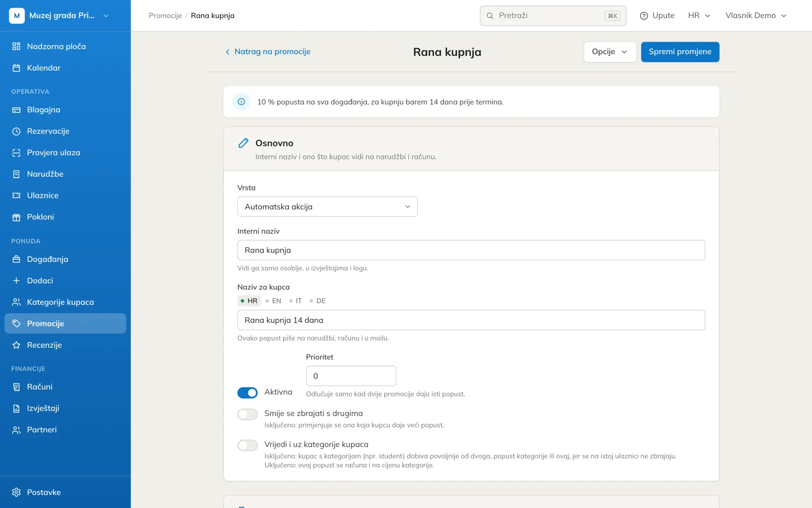Open the Opcije dropdown button
The image size is (812, 508).
[x=610, y=52]
